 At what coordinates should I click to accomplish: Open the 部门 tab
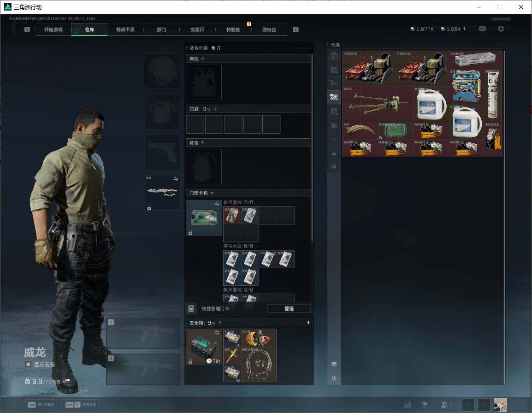point(161,29)
